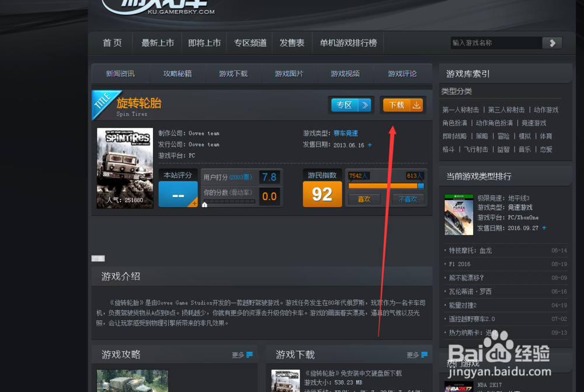Click the 输入游戏名称 search field
Image resolution: width=584 pixels, height=392 pixels.
tap(496, 43)
